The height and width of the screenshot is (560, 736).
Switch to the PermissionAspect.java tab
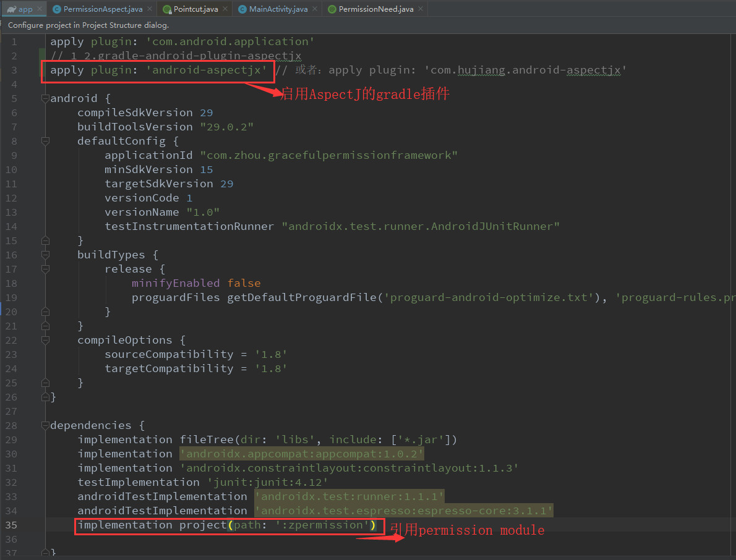pyautogui.click(x=103, y=9)
